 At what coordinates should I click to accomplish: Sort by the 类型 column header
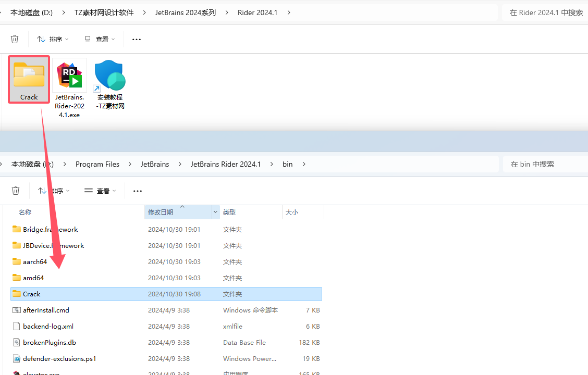229,213
